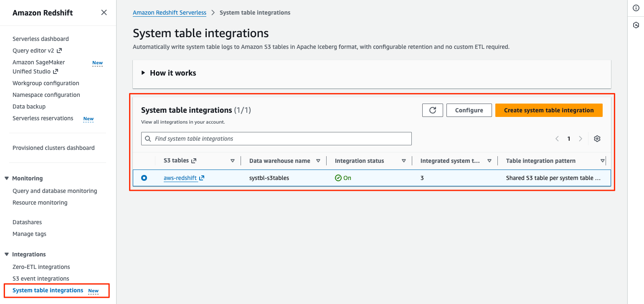
Task: Click the search magnifier icon
Action: [x=148, y=139]
